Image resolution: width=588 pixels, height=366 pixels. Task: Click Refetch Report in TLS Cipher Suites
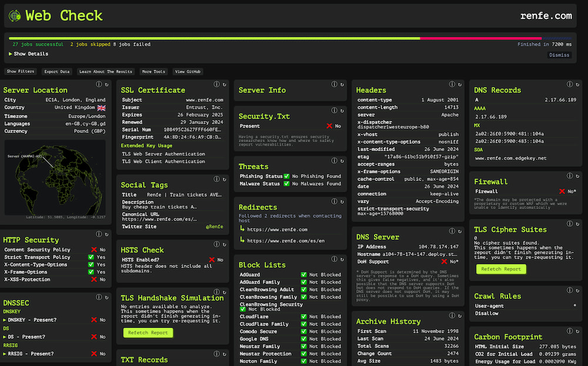click(501, 269)
